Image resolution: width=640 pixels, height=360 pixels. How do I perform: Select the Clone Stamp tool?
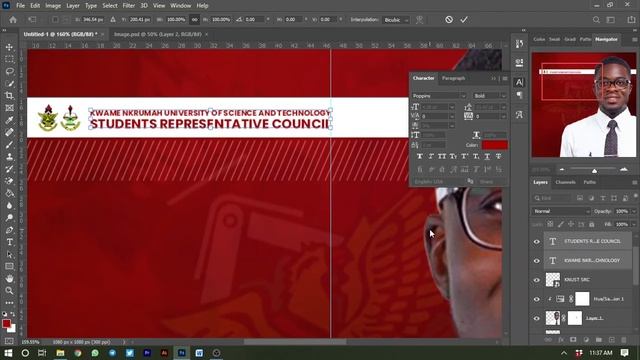[x=9, y=157]
